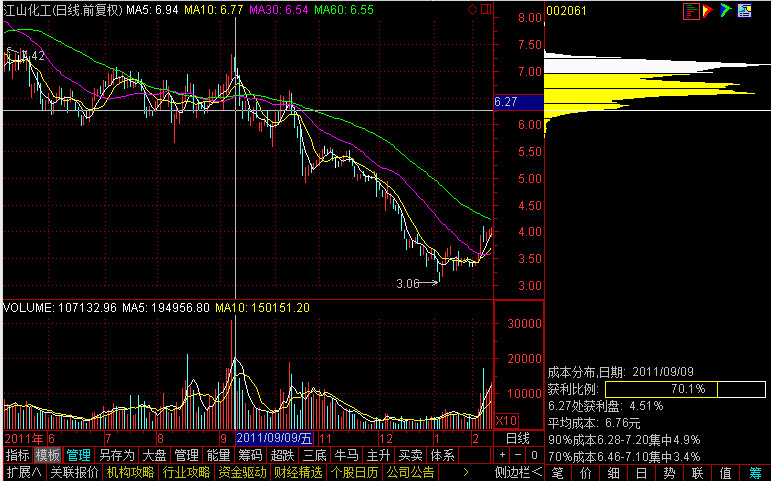Collapse the 侧边栏 sidebar
The height and width of the screenshot is (481, 771).
518,472
